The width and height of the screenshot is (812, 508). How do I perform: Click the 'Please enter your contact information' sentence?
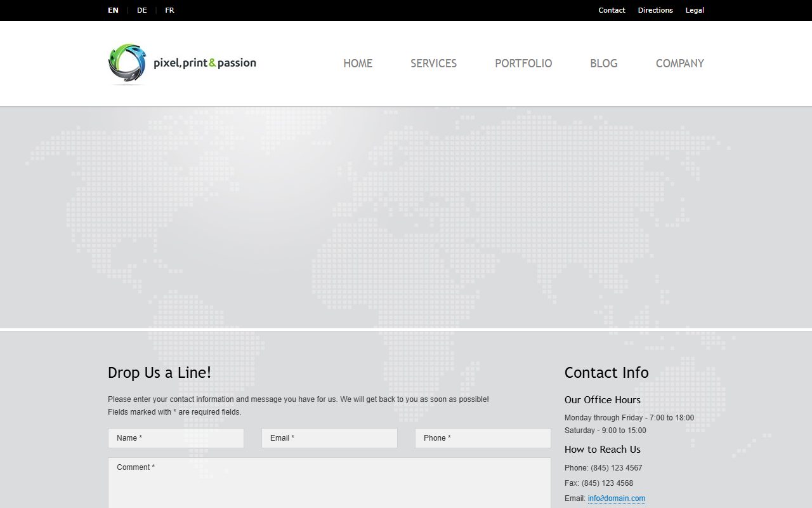coord(298,399)
